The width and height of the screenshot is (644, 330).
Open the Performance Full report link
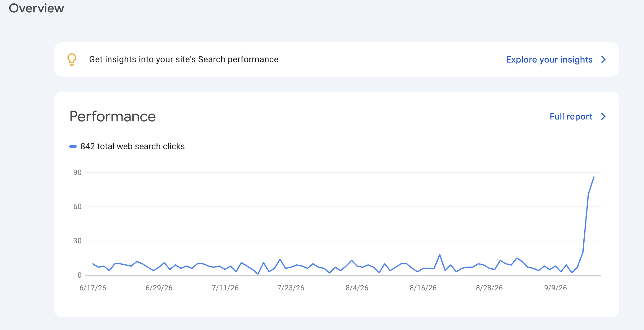click(571, 116)
